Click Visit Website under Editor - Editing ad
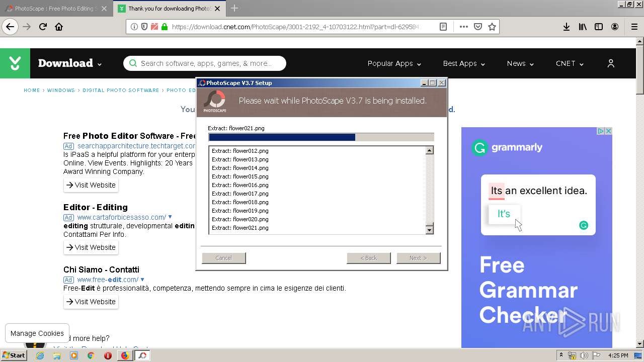644x362 pixels. click(x=91, y=247)
